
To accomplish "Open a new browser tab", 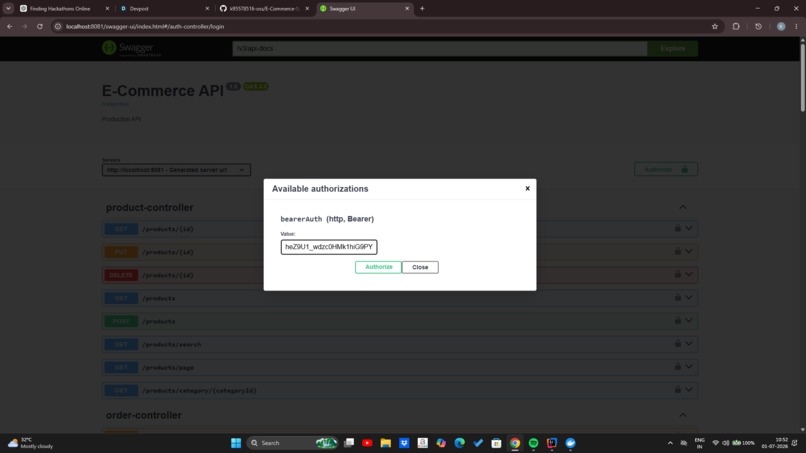I will pyautogui.click(x=422, y=9).
